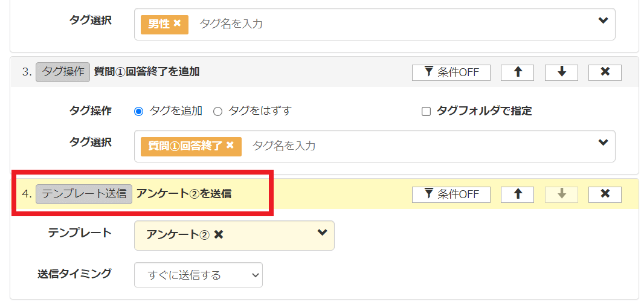Delete action 4 with the X button
Viewport: 644px width, 305px height.
click(605, 194)
